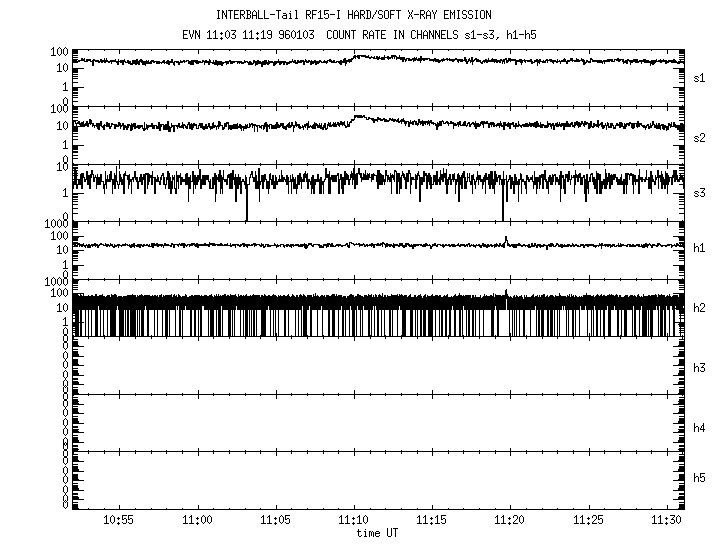Click the INTERBALL-Tail RF15-I plot title
The image size is (720, 550).
(x=368, y=16)
